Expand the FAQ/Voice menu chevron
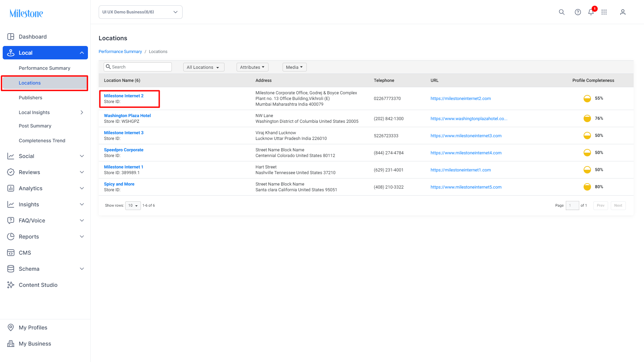 pos(82,220)
